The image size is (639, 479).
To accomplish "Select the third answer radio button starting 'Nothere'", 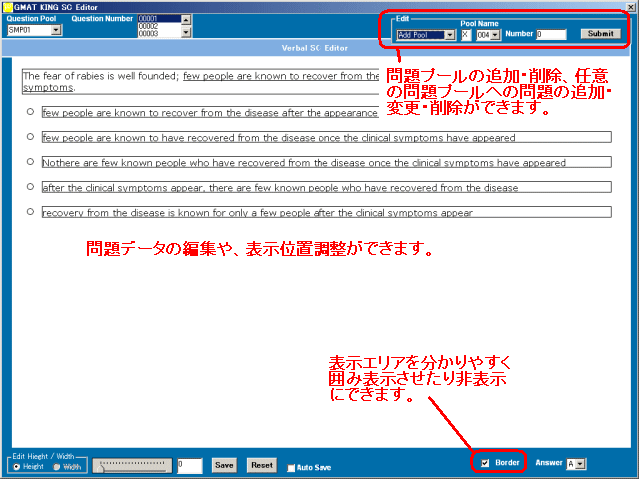I will (32, 161).
